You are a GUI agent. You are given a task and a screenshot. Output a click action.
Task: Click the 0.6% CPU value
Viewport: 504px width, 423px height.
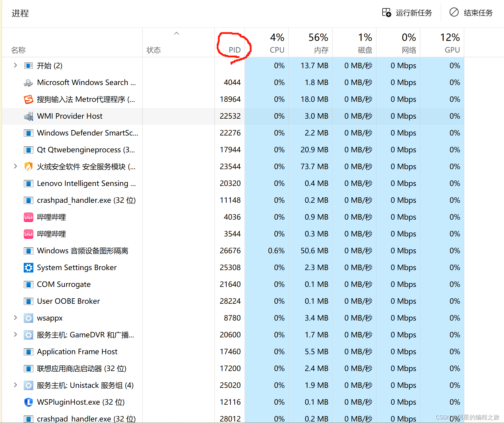[x=276, y=251]
